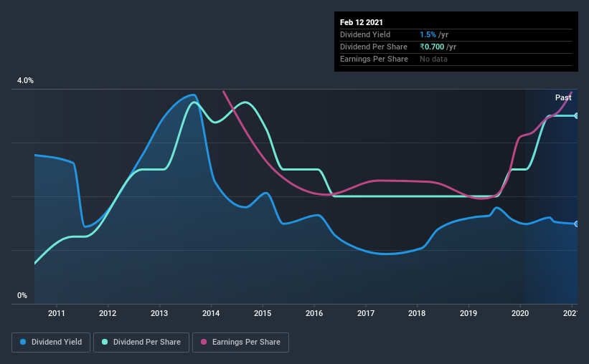This screenshot has height=364, width=589.
Task: Click the 2018 x-axis label
Action: coord(417,313)
